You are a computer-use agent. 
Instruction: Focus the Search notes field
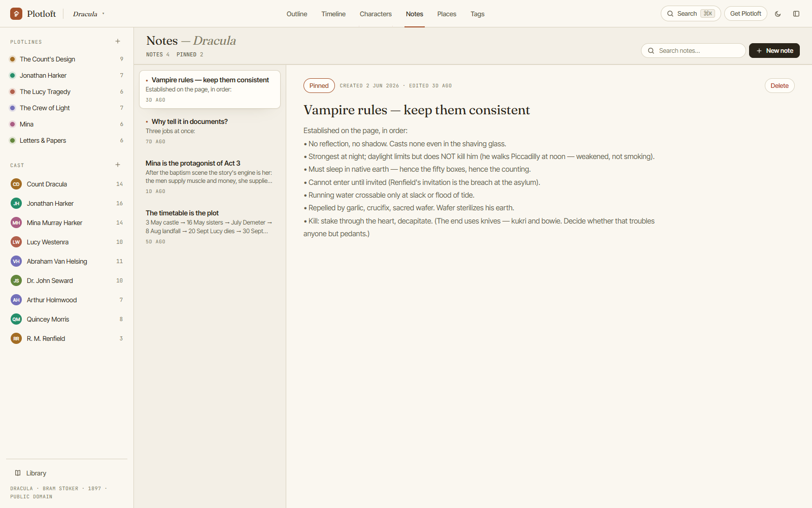coord(693,51)
